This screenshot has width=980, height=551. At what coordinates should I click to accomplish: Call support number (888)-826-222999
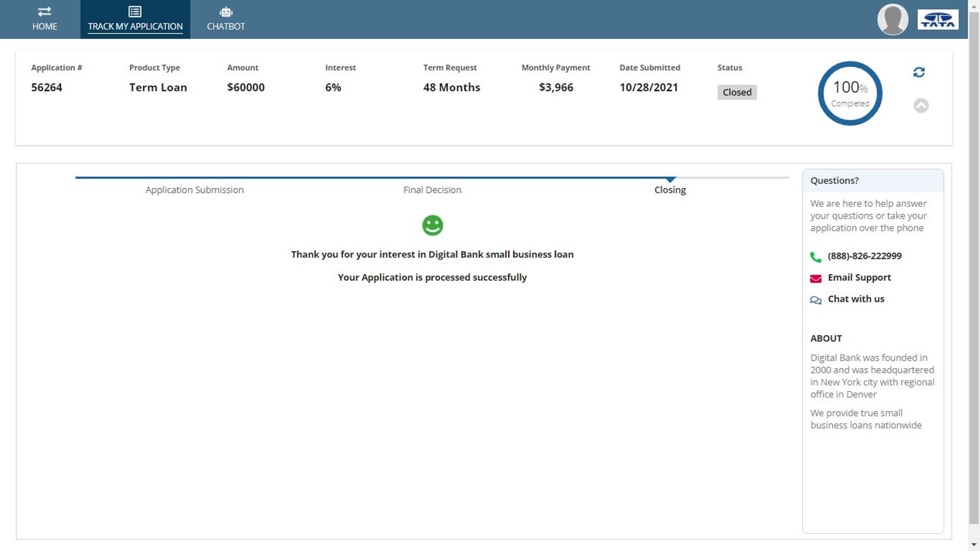(x=864, y=256)
